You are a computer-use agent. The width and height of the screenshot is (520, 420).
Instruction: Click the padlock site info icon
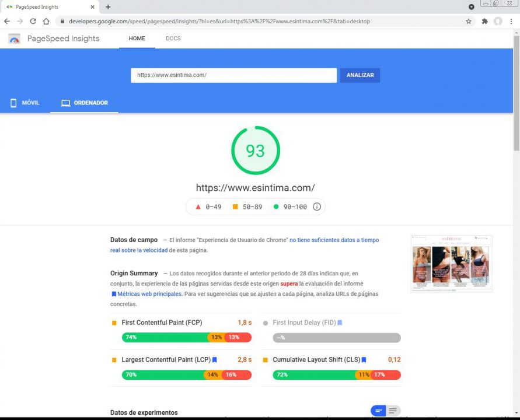pos(62,21)
